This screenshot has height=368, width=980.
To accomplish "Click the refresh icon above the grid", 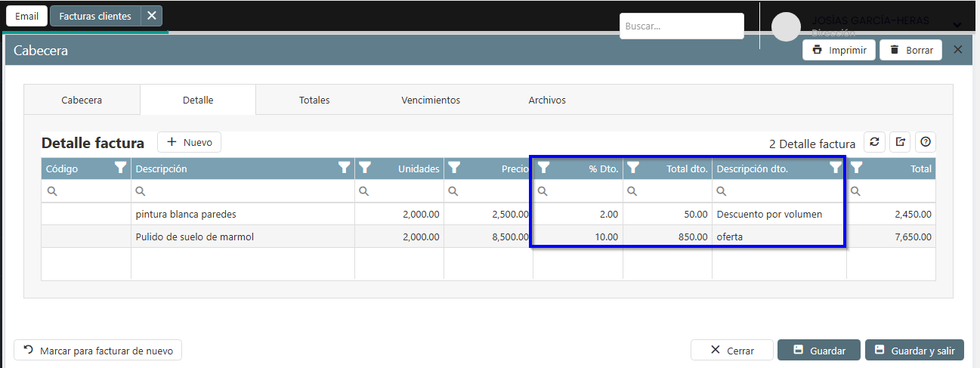I will click(x=874, y=142).
